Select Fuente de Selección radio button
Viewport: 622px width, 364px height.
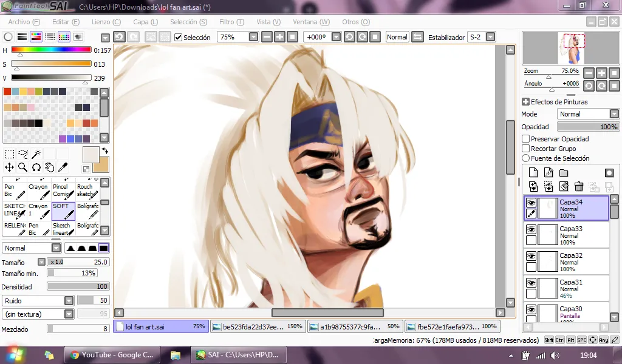tap(526, 158)
